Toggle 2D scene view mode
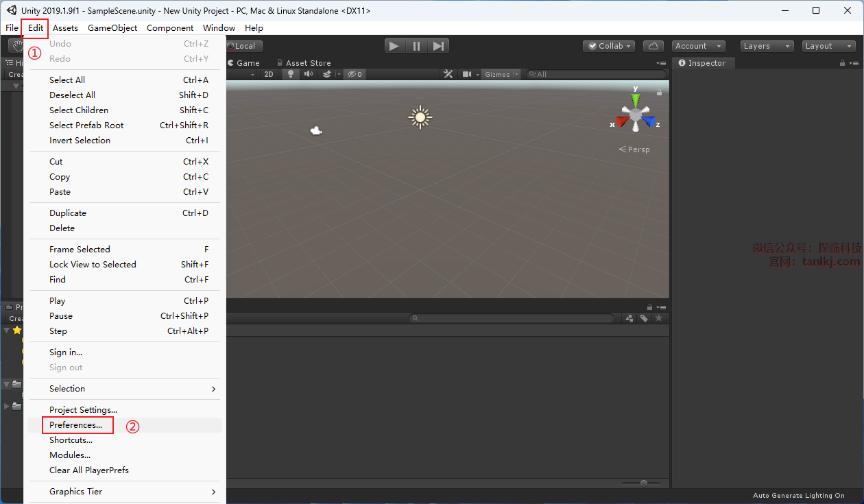Viewport: 864px width, 504px height. click(269, 74)
